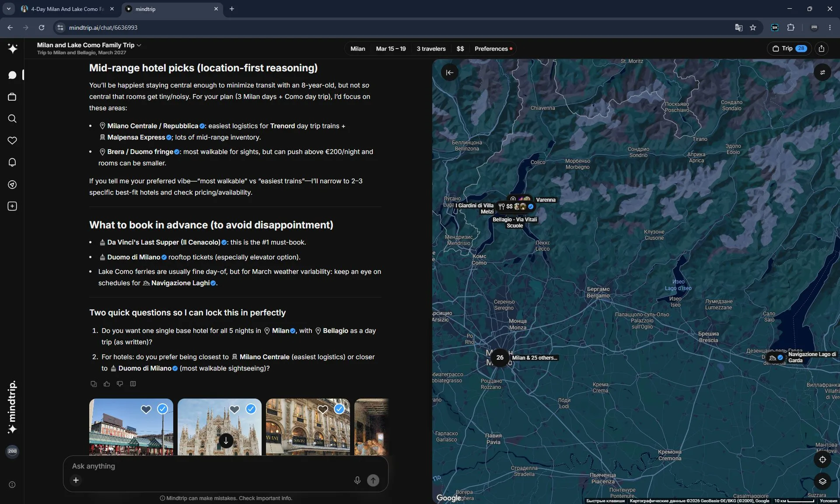Screen dimensions: 840x504
Task: Click the 200 credits badge in sidebar
Action: pyautogui.click(x=12, y=451)
